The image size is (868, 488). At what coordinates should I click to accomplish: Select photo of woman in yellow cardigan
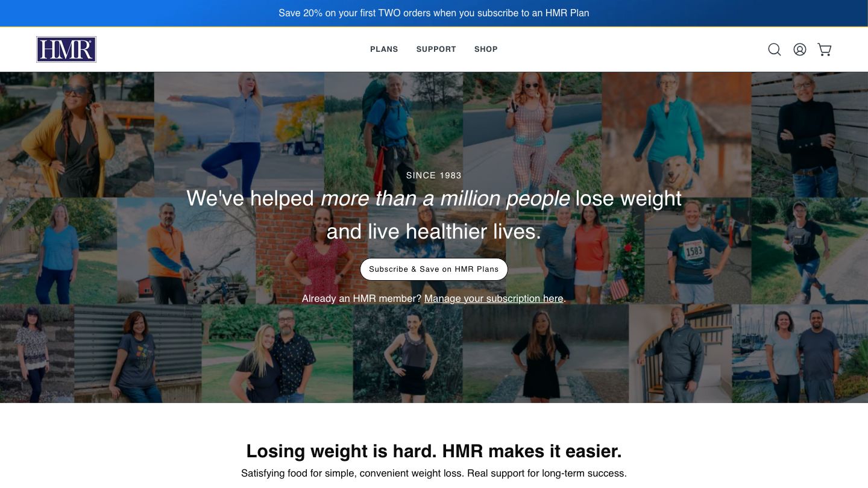(77, 135)
